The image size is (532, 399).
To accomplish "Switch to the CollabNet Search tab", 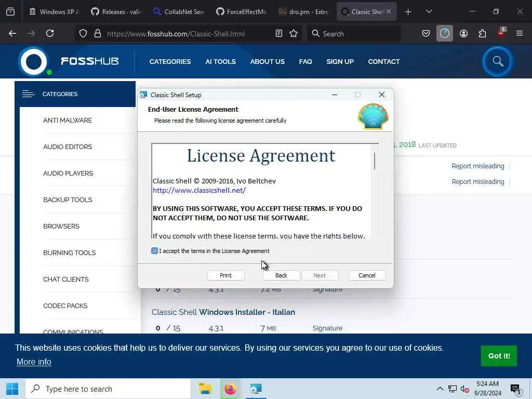I will 179,12.
